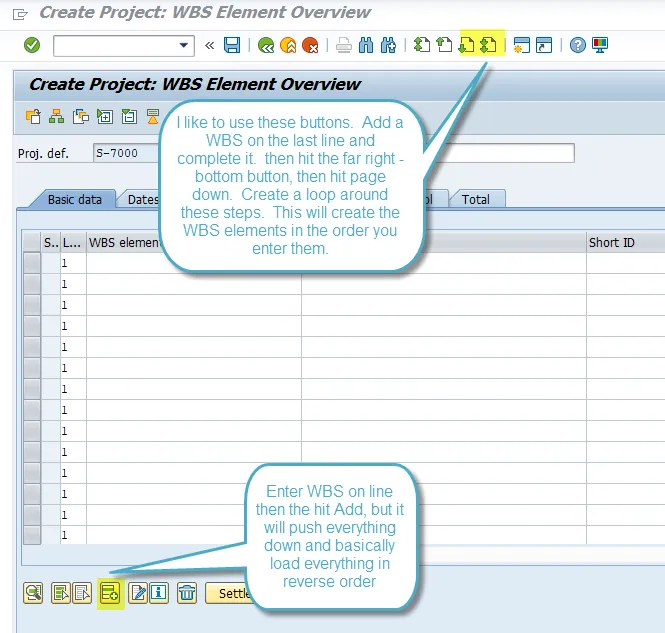
Task: Click the Print icon in the top toolbar
Action: tap(343, 45)
